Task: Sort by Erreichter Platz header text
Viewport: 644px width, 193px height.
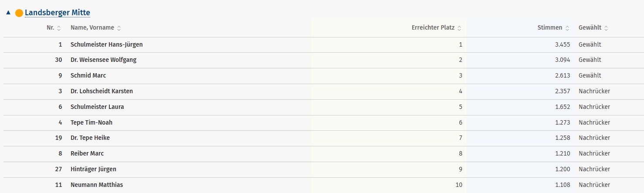Action: (x=433, y=27)
